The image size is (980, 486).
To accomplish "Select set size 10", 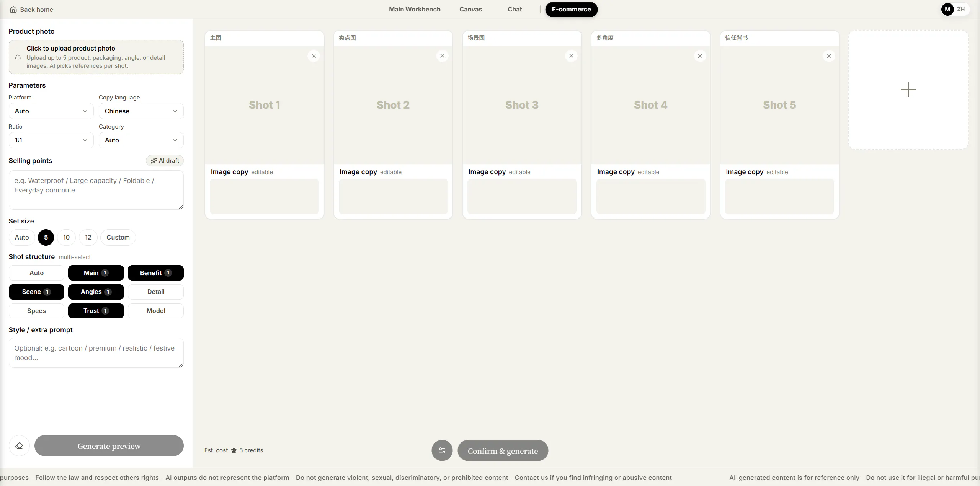I will (66, 237).
